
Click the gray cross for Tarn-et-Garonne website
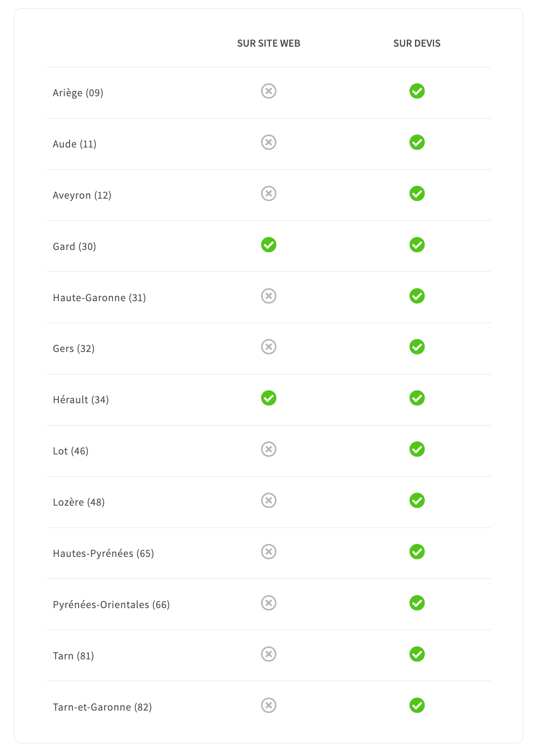coord(269,705)
